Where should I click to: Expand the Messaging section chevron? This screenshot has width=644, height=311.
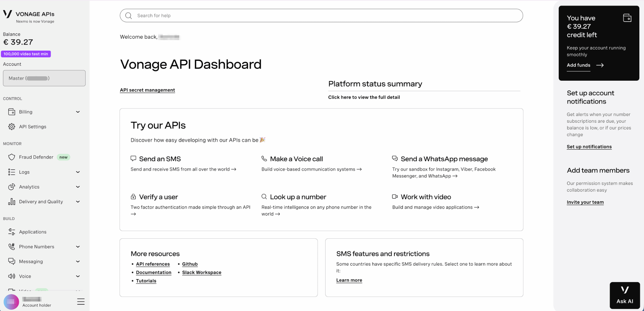[78, 262]
